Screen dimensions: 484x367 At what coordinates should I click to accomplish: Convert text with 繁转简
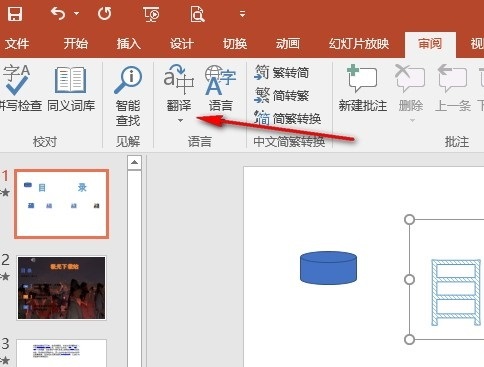(282, 73)
